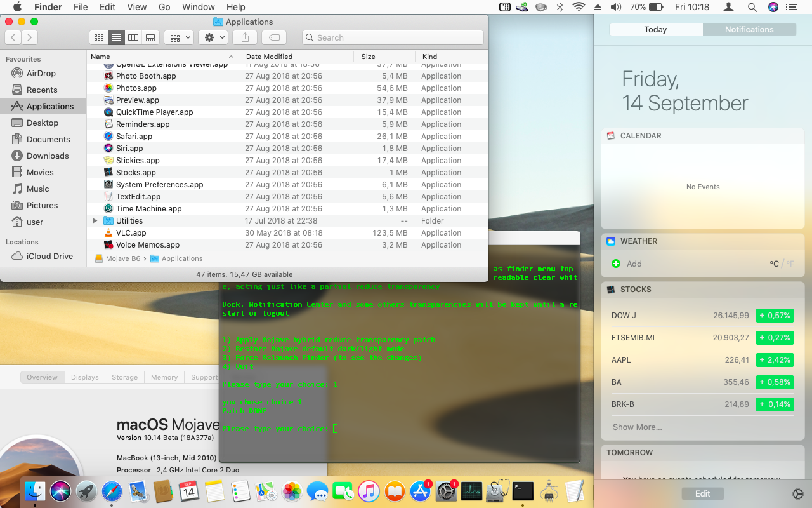Open the Action gear dropdown in Finder
The height and width of the screenshot is (508, 812).
click(x=213, y=37)
